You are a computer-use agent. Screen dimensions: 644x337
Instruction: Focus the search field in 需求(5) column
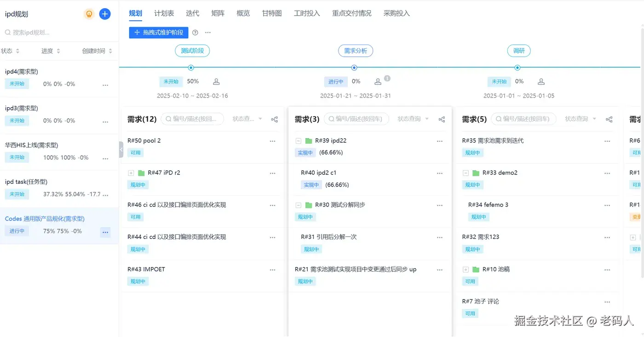click(x=523, y=119)
